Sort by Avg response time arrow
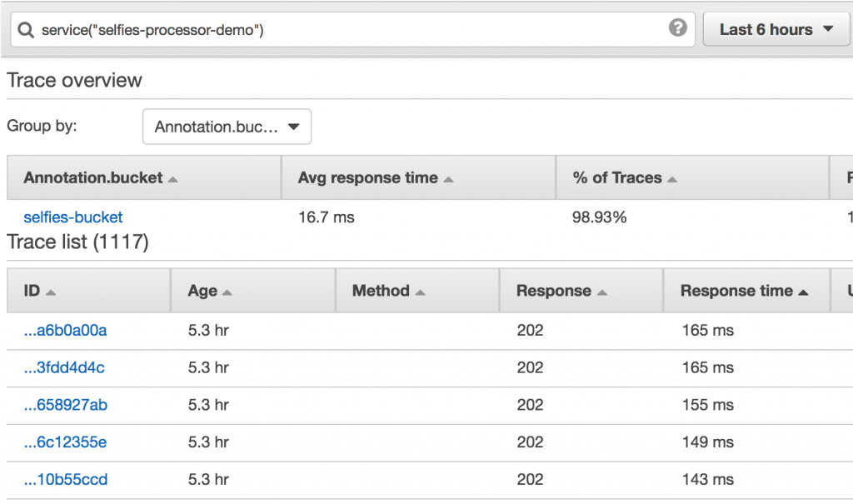Image resolution: width=853 pixels, height=504 pixels. 448,180
